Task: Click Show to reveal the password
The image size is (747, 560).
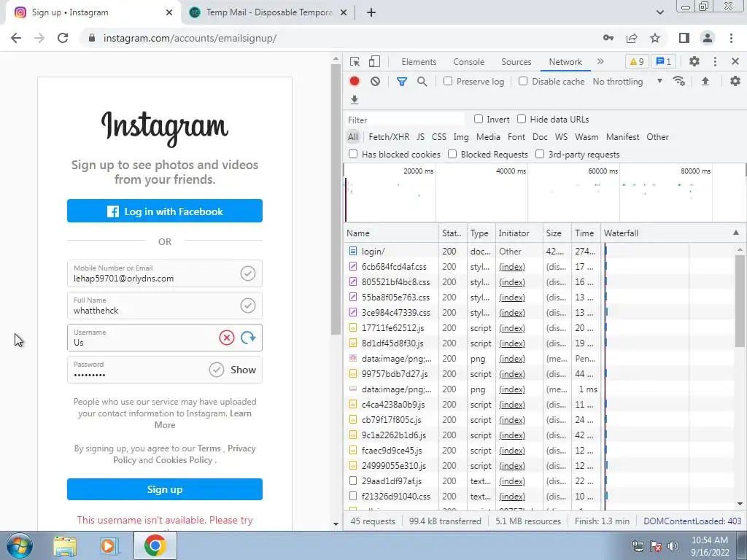Action: tap(244, 370)
